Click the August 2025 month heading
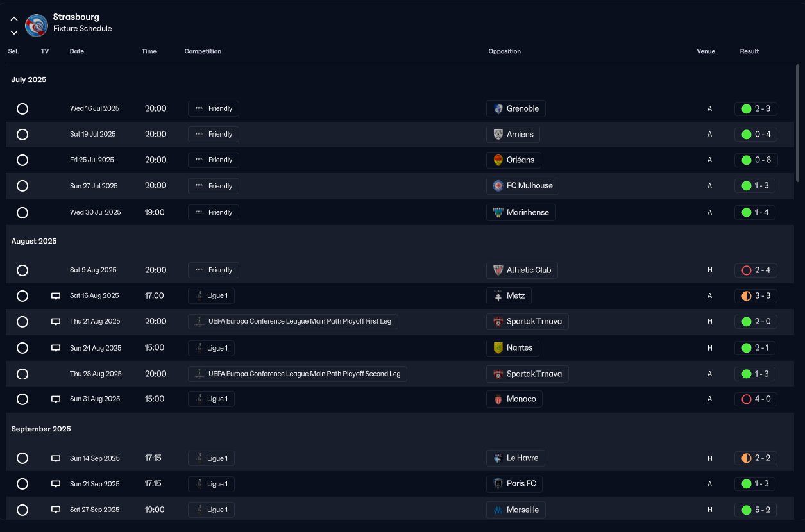805x532 pixels. point(34,242)
